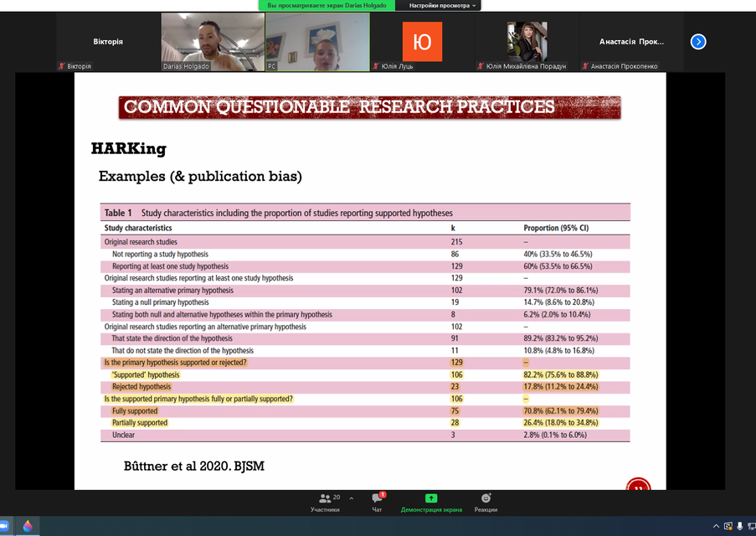Show hidden icons in the system tray

pos(715,525)
